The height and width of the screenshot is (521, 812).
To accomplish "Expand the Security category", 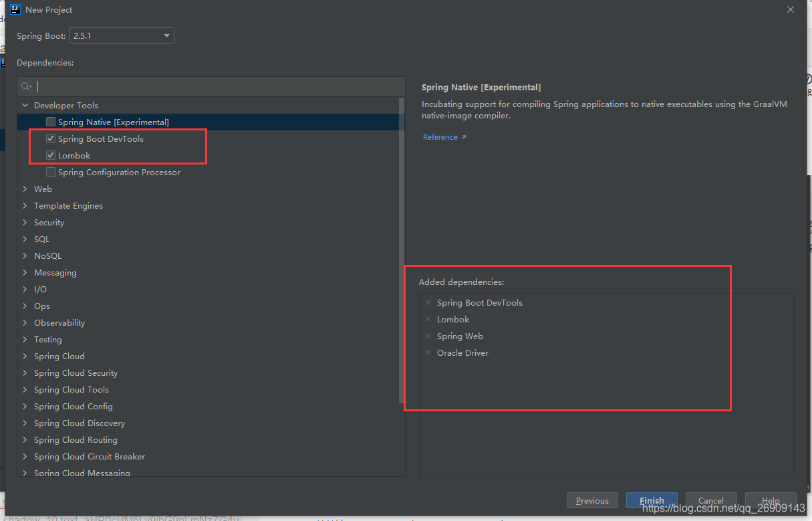I will 25,222.
